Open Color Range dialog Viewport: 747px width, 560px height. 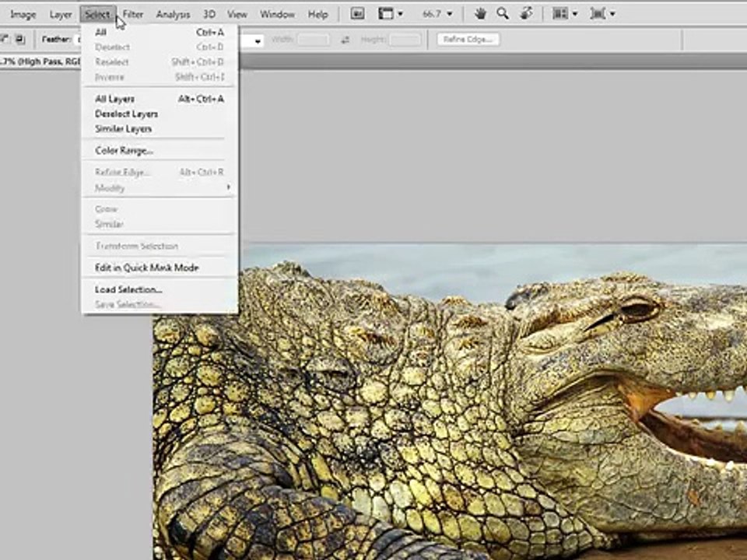pos(160,150)
